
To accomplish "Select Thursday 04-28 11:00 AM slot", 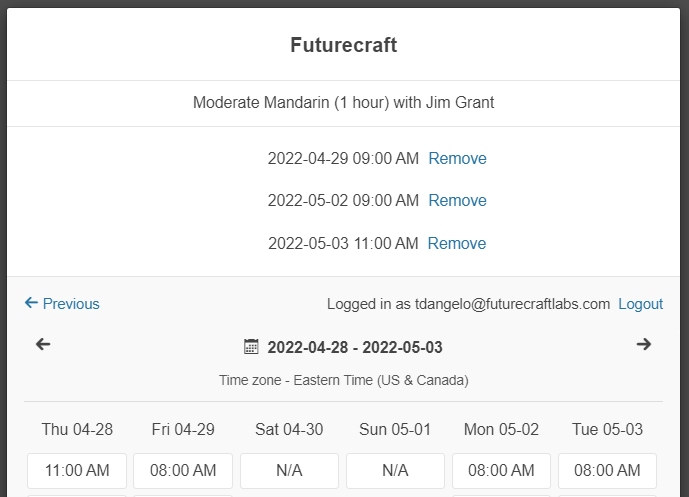I will [77, 470].
